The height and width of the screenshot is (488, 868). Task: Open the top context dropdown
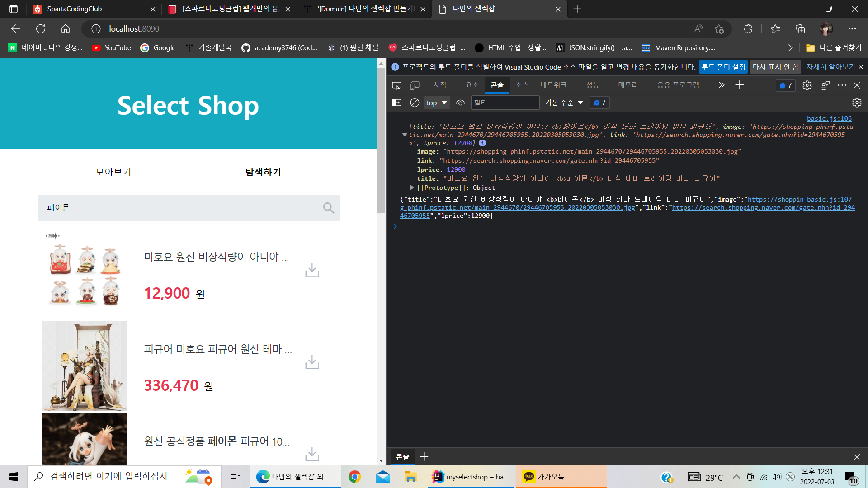pyautogui.click(x=437, y=103)
